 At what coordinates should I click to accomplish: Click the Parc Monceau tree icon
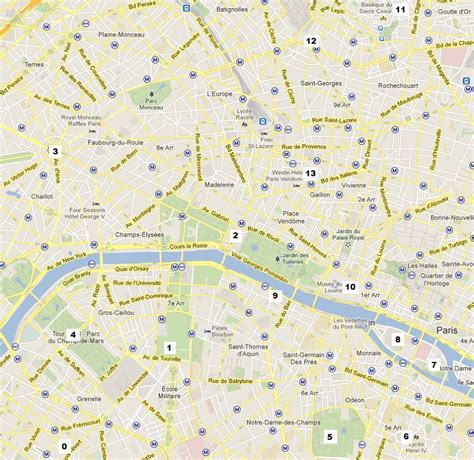click(x=152, y=94)
